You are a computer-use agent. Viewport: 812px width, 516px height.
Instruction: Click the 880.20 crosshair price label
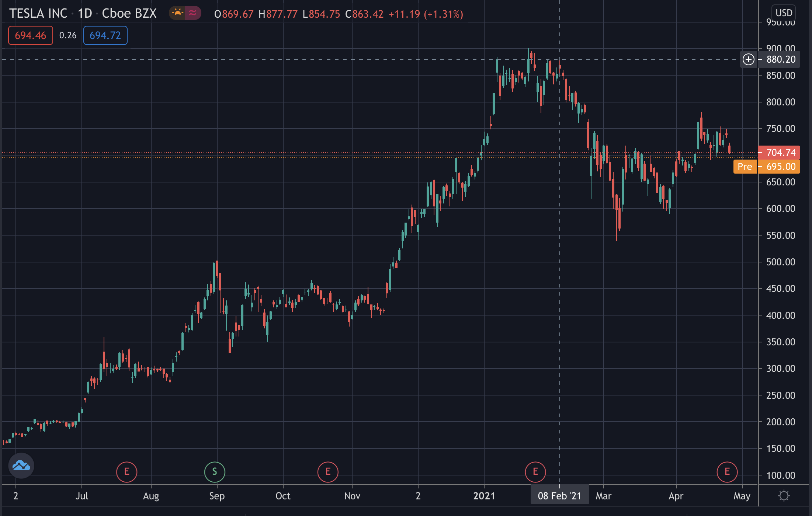(779, 59)
